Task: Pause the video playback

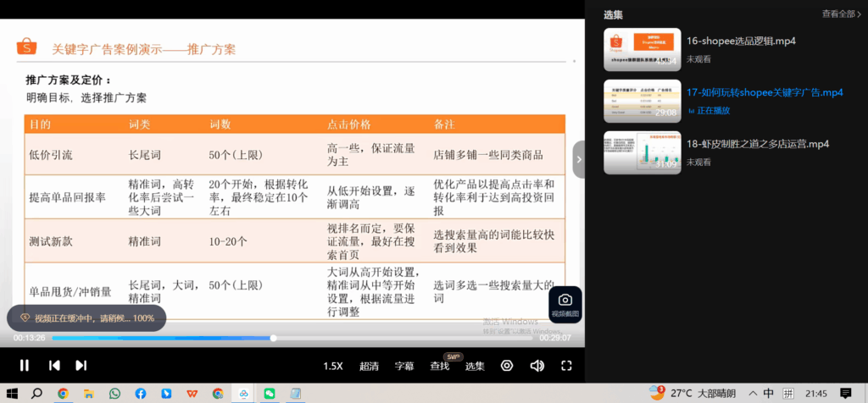Action: (x=25, y=366)
